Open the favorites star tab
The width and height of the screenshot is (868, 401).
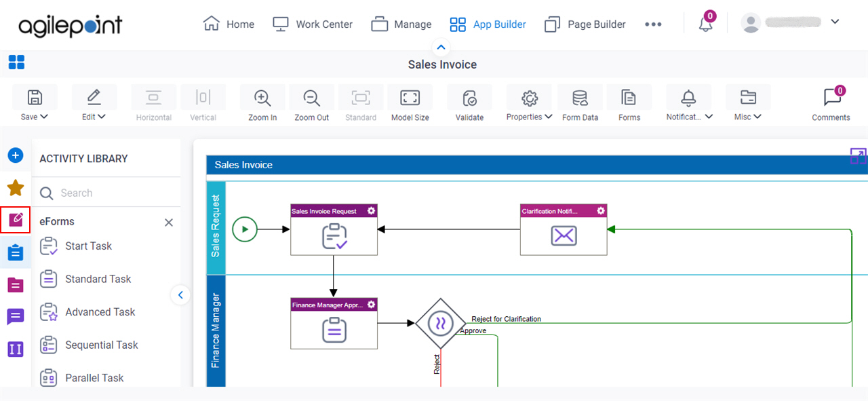(x=16, y=188)
